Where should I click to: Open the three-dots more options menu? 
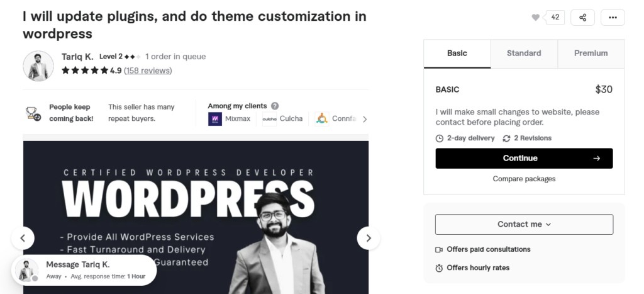click(x=613, y=17)
